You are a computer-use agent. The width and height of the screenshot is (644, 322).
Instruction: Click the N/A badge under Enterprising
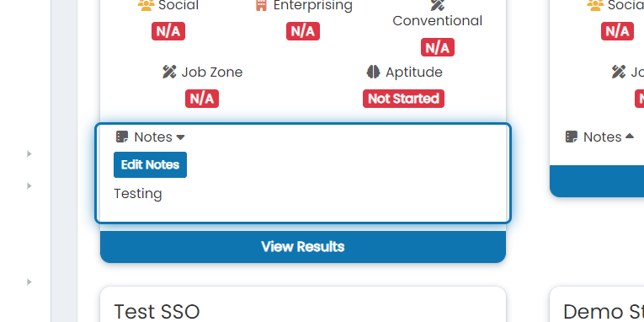pos(303,31)
